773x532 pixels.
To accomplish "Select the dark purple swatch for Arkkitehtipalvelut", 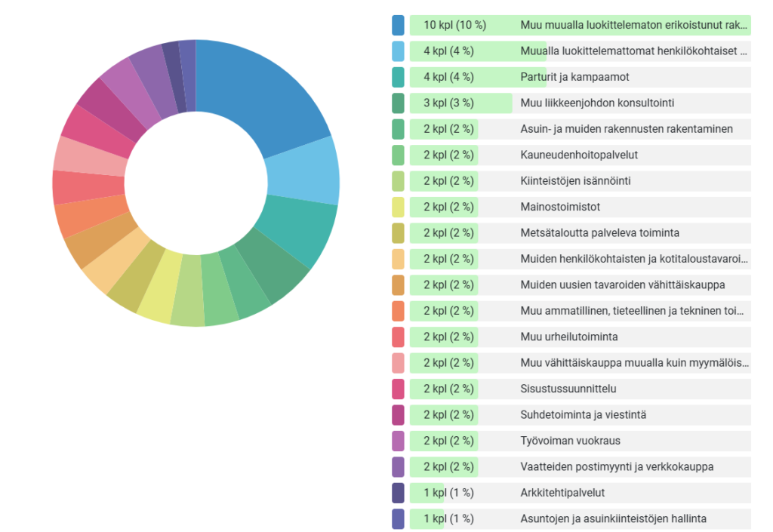I will click(398, 493).
